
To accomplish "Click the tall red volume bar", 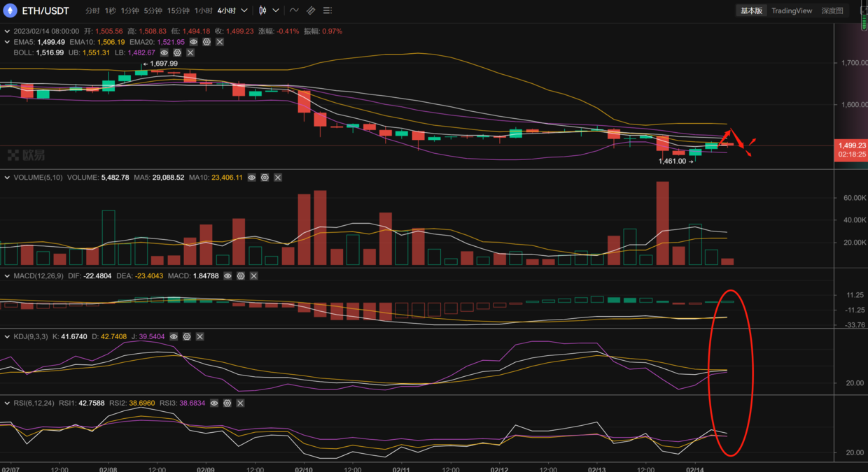I will (662, 223).
